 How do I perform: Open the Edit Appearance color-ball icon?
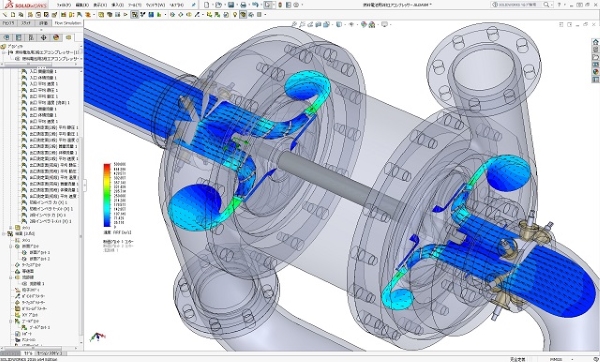tap(364, 24)
